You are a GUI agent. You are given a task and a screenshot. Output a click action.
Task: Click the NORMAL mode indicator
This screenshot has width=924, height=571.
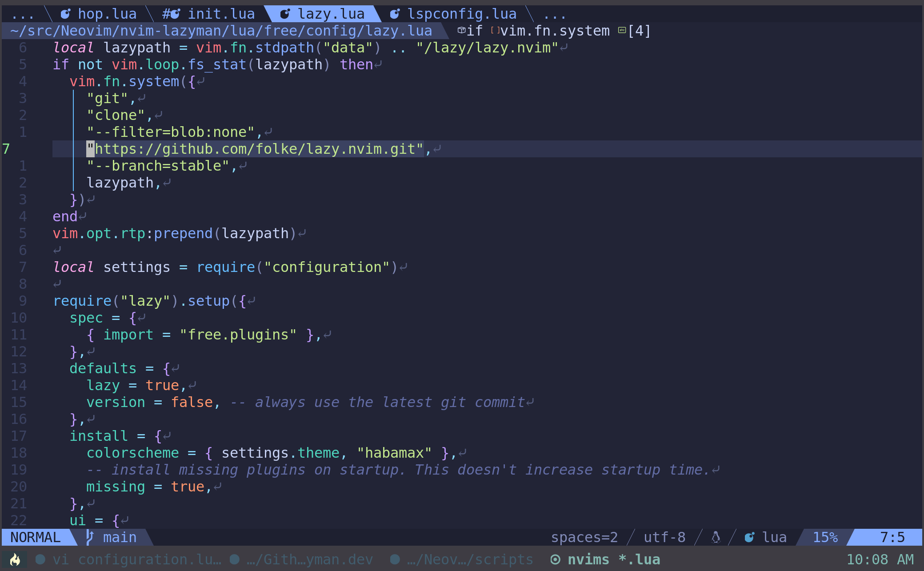(36, 537)
